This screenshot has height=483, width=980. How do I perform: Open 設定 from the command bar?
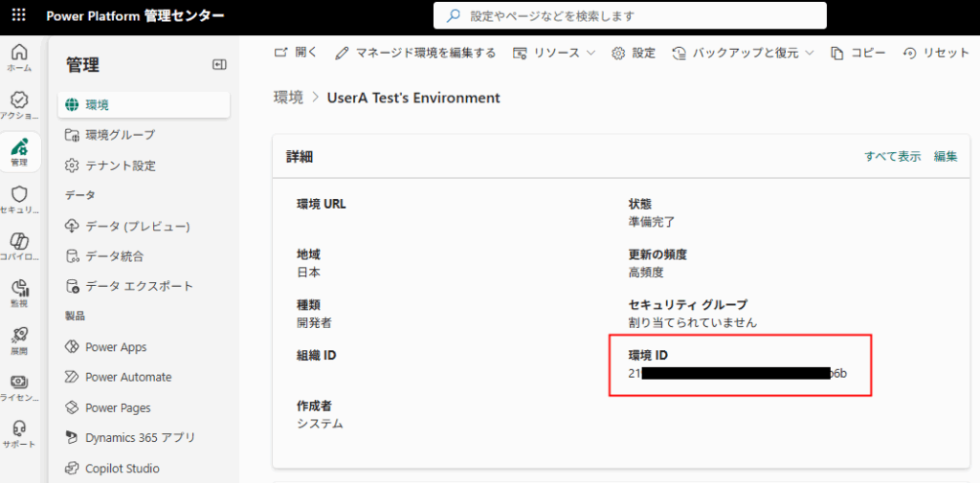(x=634, y=54)
